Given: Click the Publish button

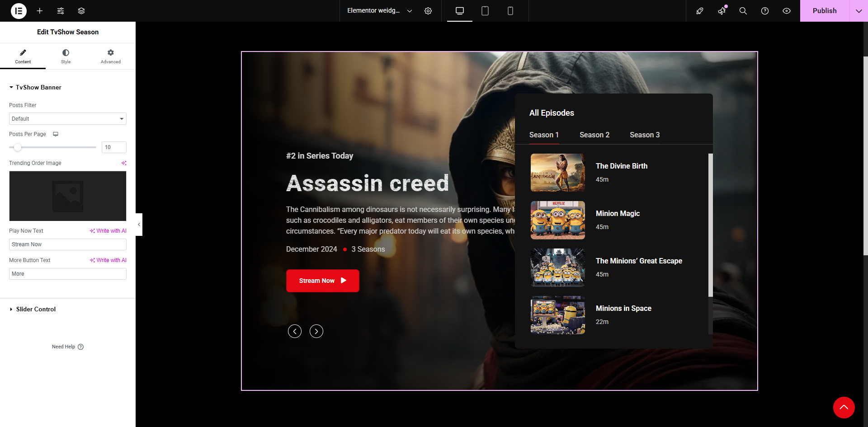Looking at the screenshot, I should click(825, 11).
